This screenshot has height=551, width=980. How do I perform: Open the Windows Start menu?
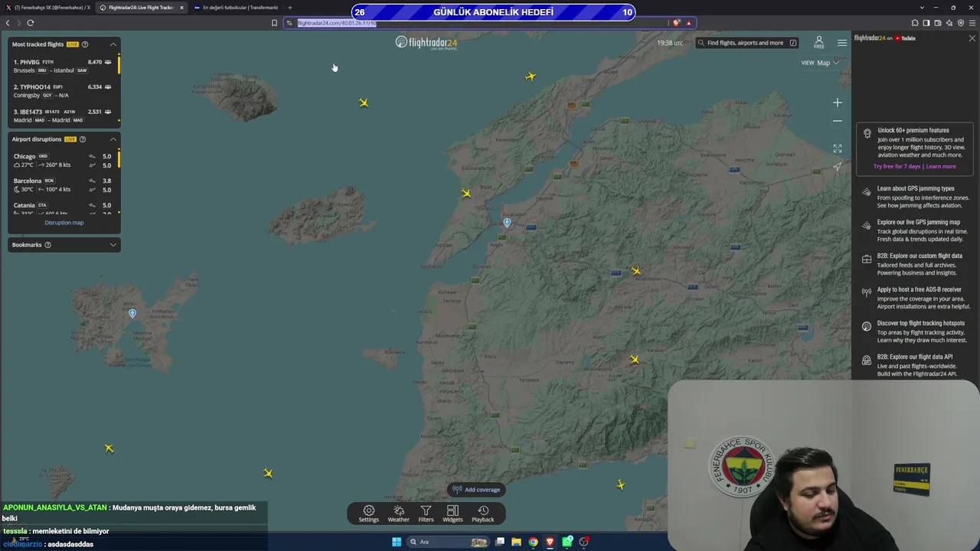tap(397, 542)
